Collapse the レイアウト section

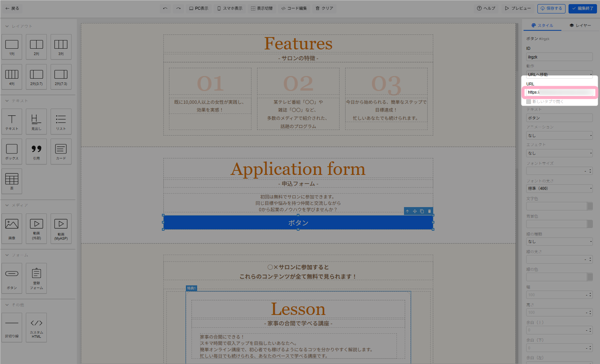point(7,26)
